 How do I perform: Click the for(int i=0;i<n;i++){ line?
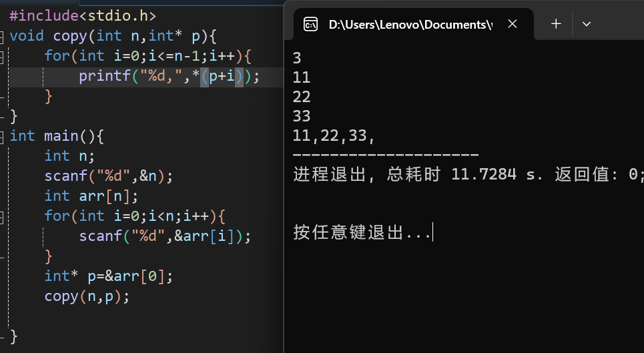pyautogui.click(x=135, y=216)
